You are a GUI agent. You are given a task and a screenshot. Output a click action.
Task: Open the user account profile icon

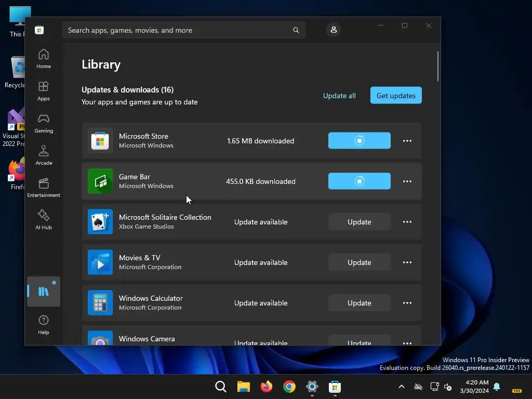click(334, 30)
